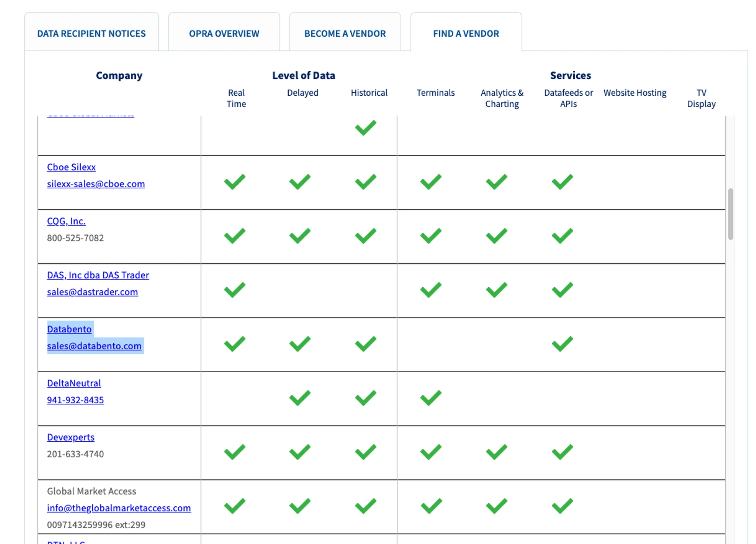The image size is (756, 544).
Task: Click the Global Market Access company name
Action: pos(92,491)
